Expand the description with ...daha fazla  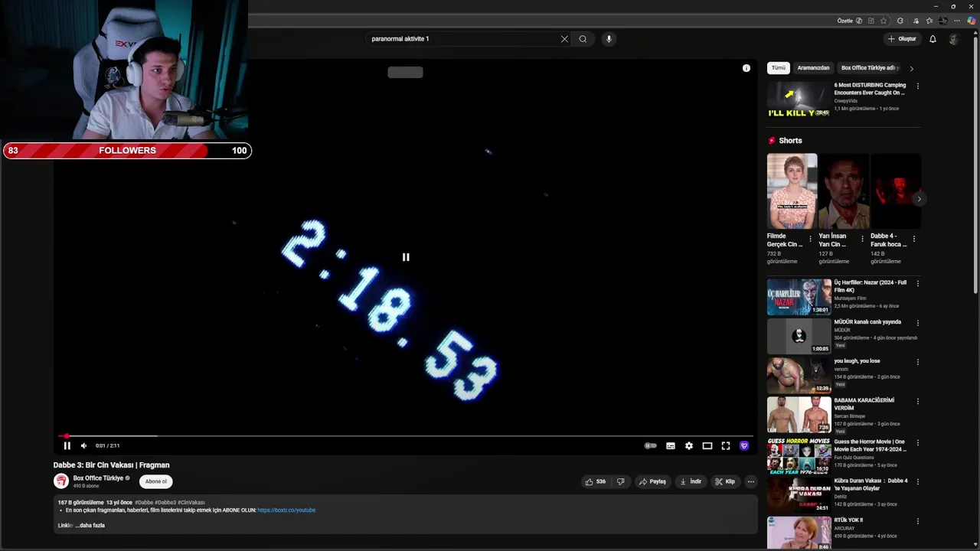[90, 526]
